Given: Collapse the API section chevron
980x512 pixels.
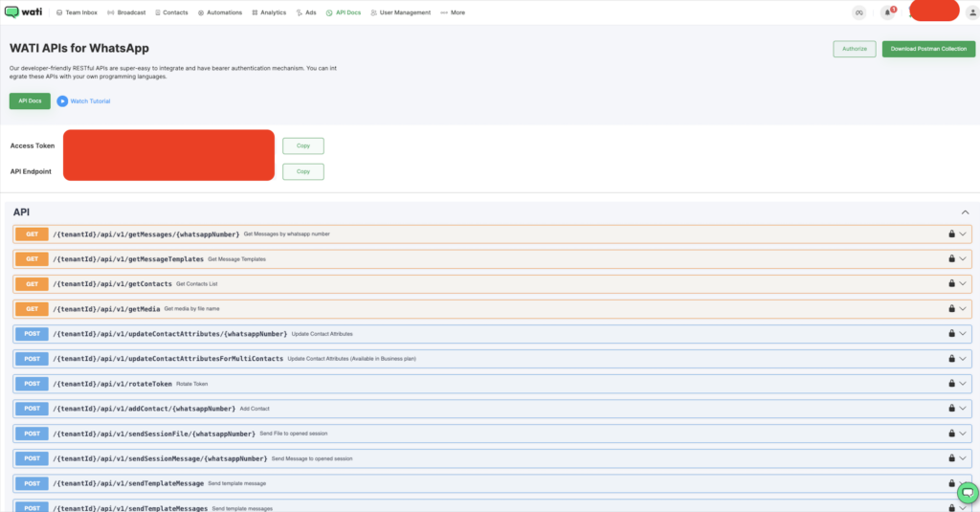Looking at the screenshot, I should tap(965, 212).
